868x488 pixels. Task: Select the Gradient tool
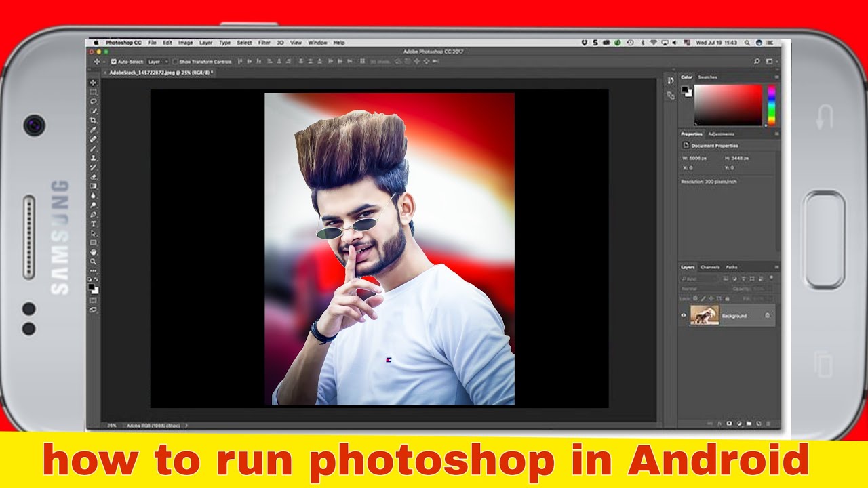94,184
